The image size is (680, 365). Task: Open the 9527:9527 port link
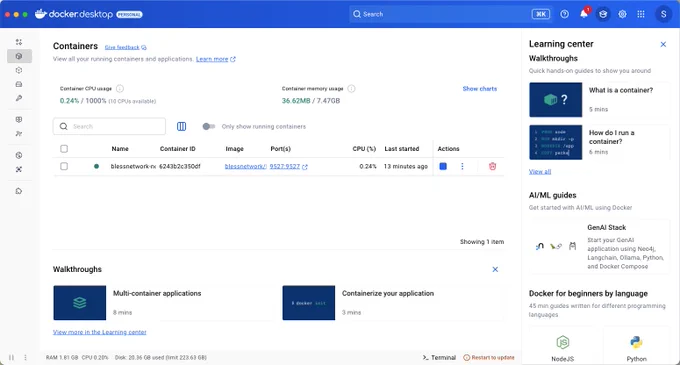point(284,166)
